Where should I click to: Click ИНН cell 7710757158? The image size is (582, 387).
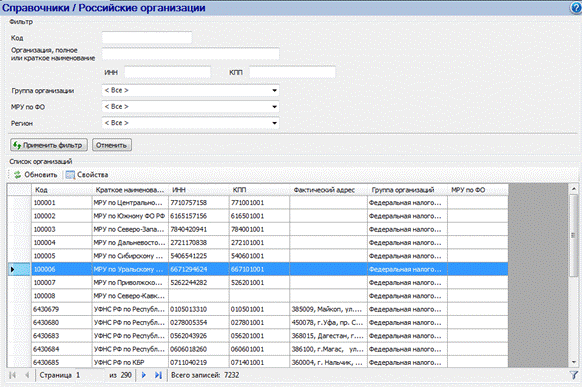click(199, 203)
